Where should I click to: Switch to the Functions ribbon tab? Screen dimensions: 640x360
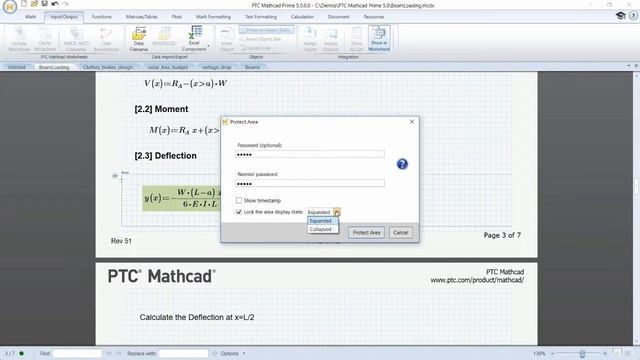[x=102, y=17]
